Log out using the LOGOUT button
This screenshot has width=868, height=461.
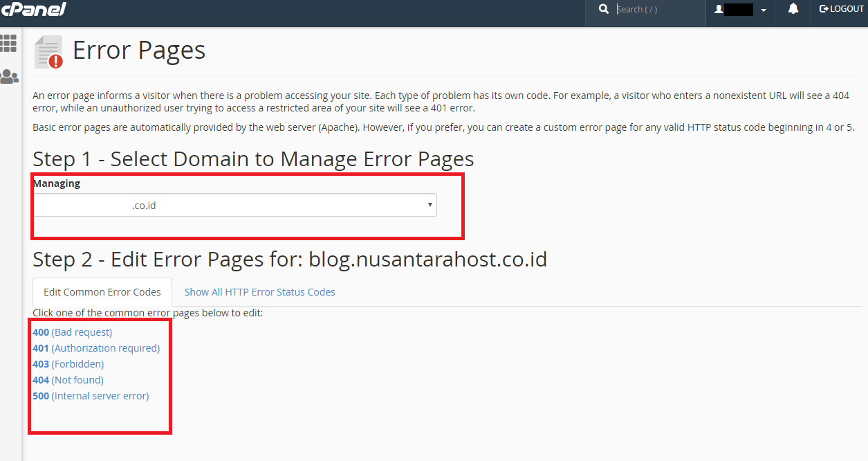[841, 9]
